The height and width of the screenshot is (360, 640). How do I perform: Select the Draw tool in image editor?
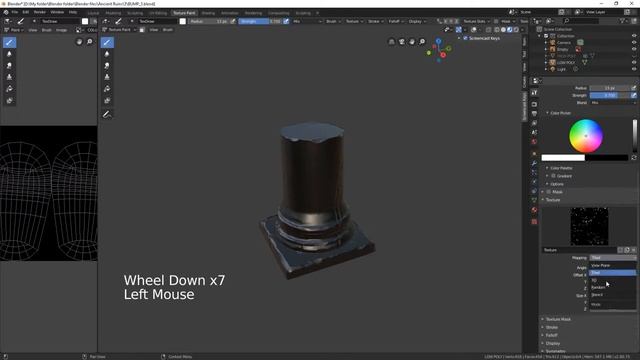point(9,42)
